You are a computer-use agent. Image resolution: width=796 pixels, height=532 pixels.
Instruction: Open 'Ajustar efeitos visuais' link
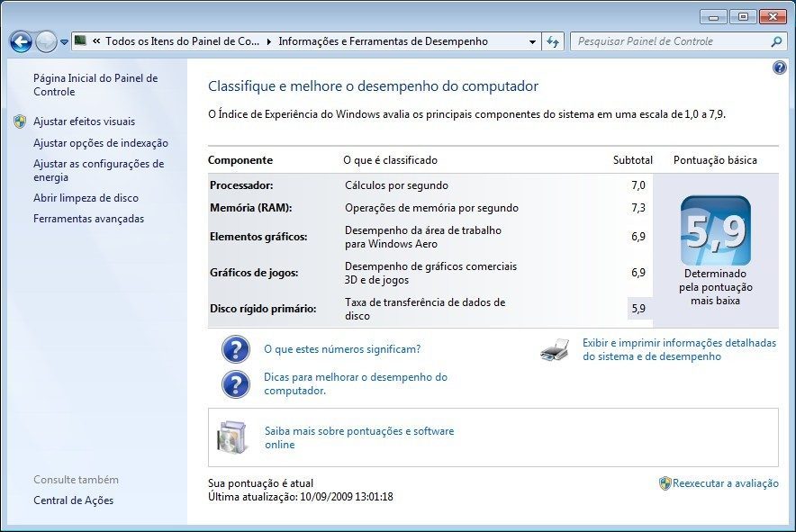click(x=85, y=122)
